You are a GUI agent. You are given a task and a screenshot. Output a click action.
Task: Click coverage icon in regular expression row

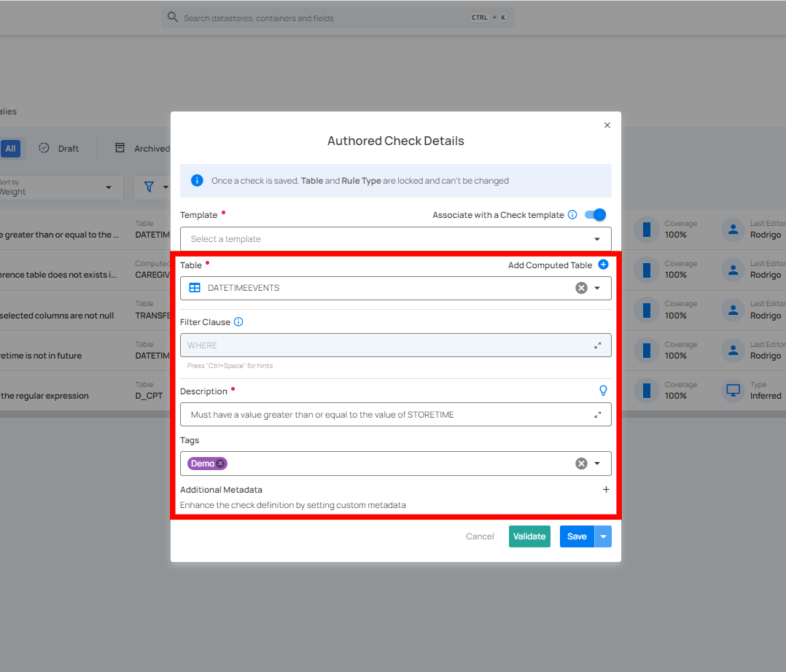[x=647, y=391]
